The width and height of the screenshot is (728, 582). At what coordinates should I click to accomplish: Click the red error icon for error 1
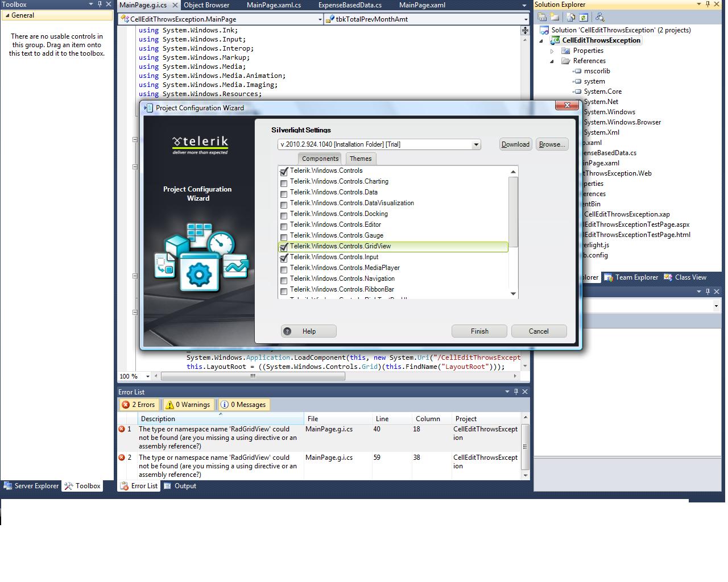tap(122, 429)
